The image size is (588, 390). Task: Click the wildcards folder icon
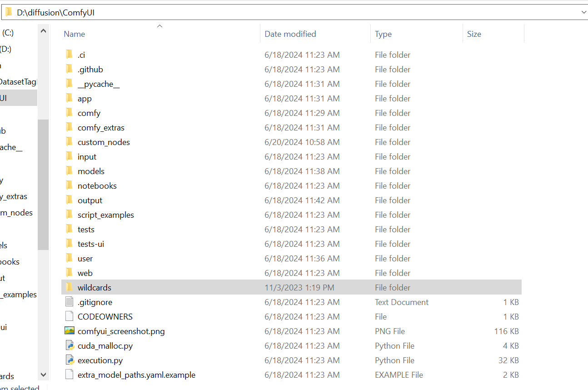click(x=69, y=287)
